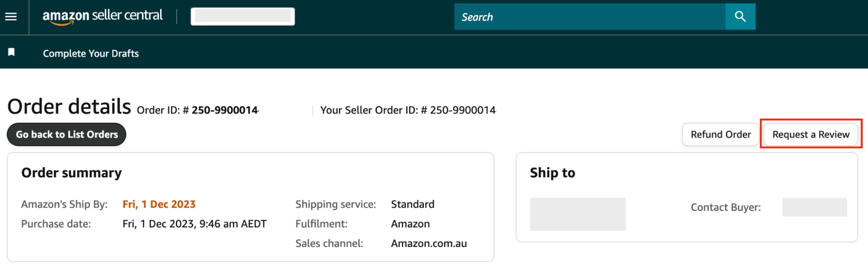The width and height of the screenshot is (868, 276).
Task: Open the Complete Your Drafts menu item
Action: 91,53
